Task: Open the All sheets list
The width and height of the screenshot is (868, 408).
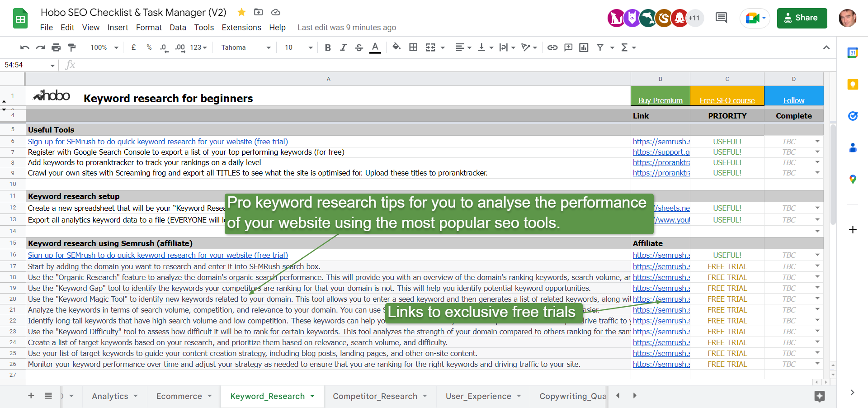Action: click(x=48, y=396)
